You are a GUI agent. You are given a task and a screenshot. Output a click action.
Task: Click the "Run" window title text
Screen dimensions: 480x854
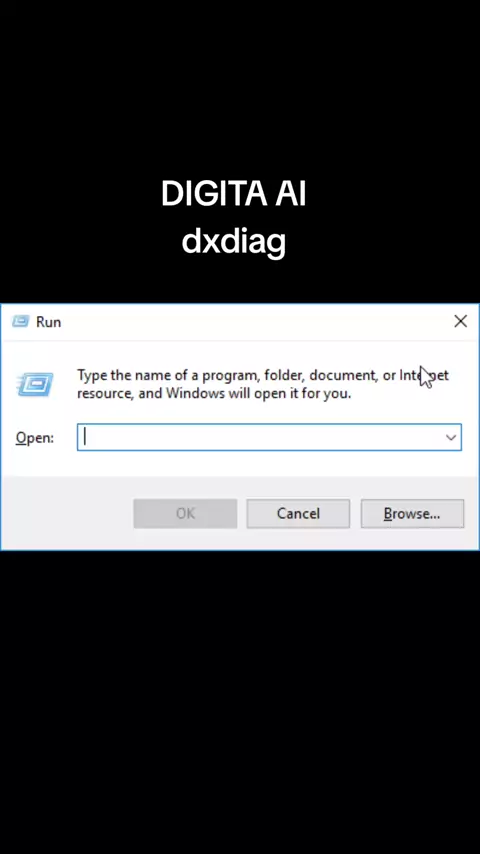pyautogui.click(x=48, y=322)
